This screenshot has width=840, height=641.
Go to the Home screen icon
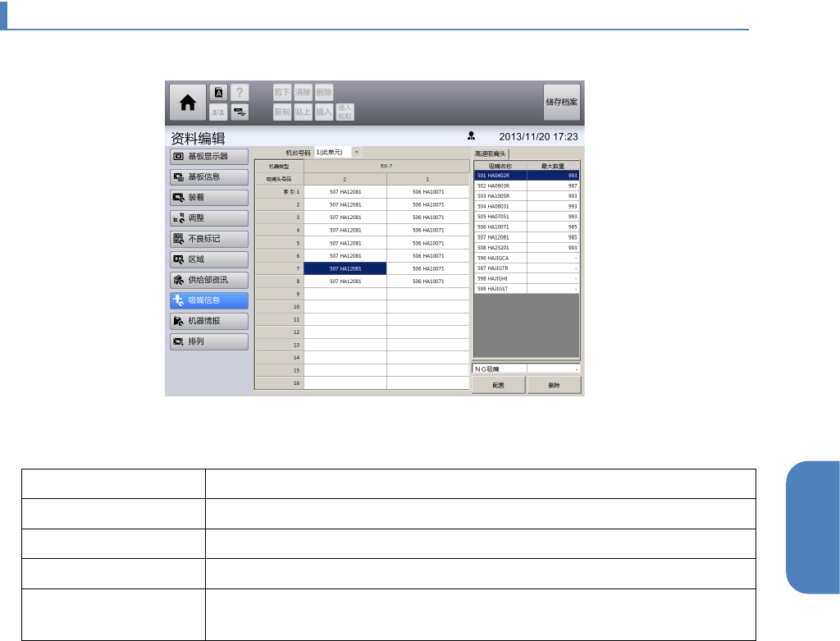(188, 103)
